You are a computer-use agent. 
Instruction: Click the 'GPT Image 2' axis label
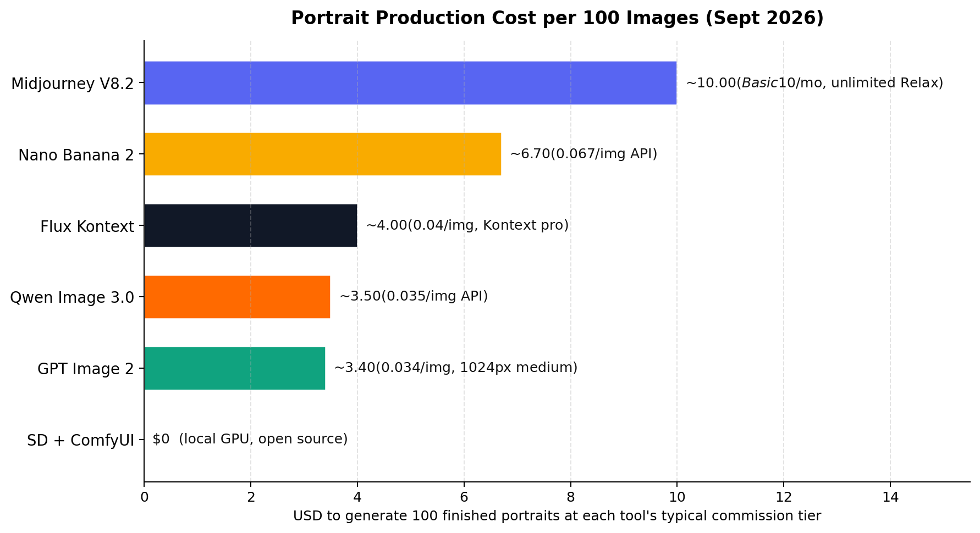pyautogui.click(x=85, y=369)
